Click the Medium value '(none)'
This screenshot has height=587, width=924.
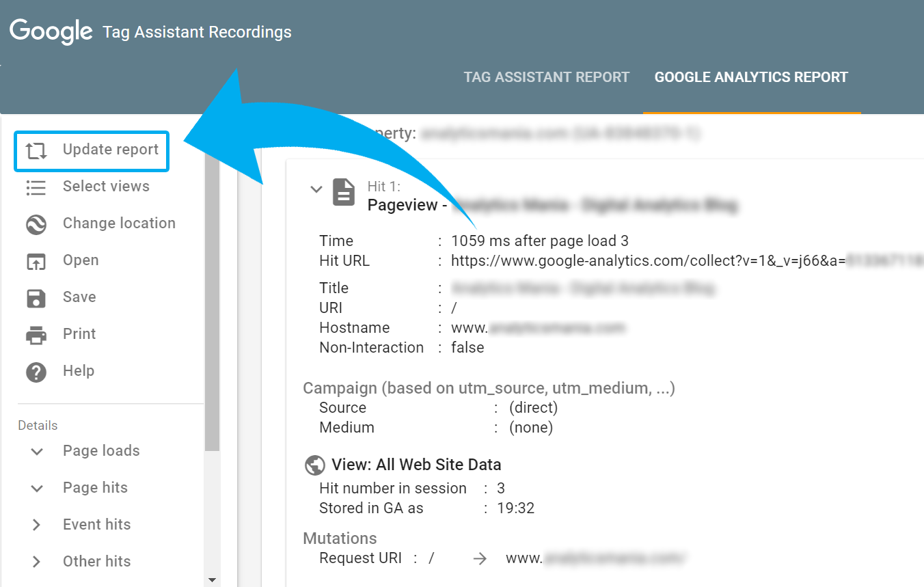[531, 428]
